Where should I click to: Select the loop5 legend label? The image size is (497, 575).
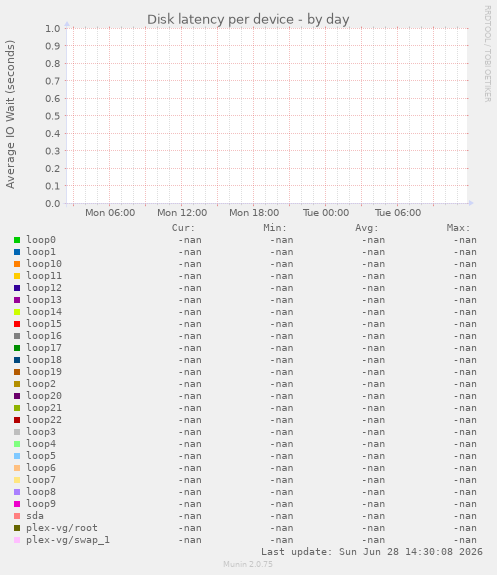(x=41, y=456)
